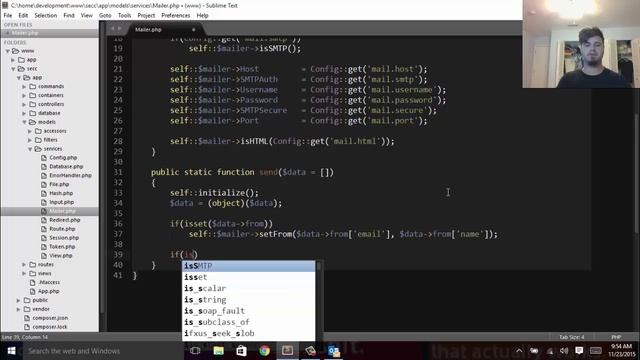Open File.php in sidebar
This screenshot has height=360, width=640.
(x=59, y=184)
